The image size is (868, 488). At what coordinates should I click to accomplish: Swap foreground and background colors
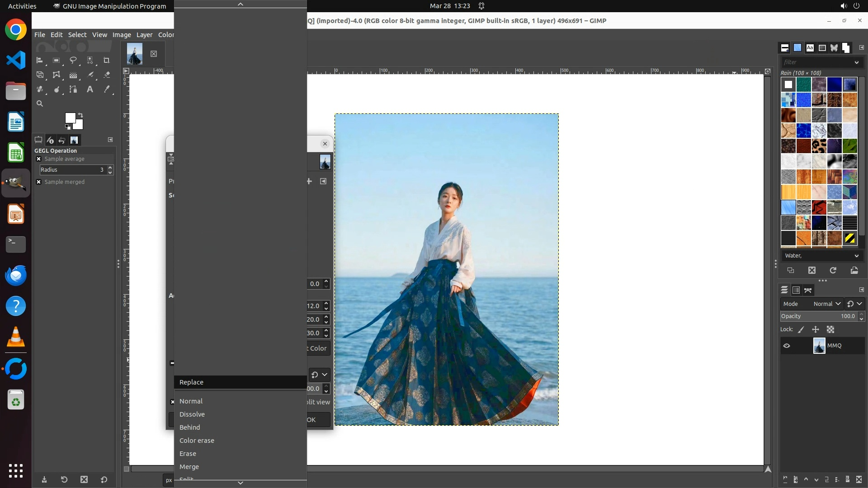(x=80, y=115)
